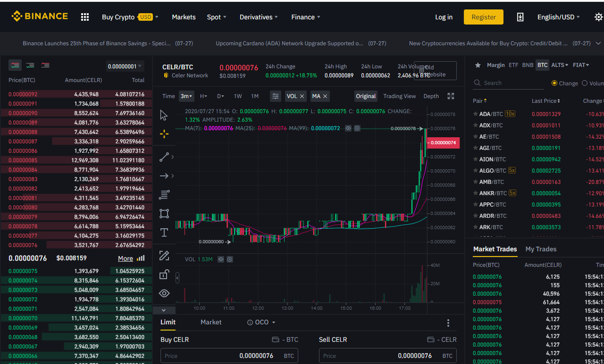Select the crosshair chart tool

[x=164, y=134]
